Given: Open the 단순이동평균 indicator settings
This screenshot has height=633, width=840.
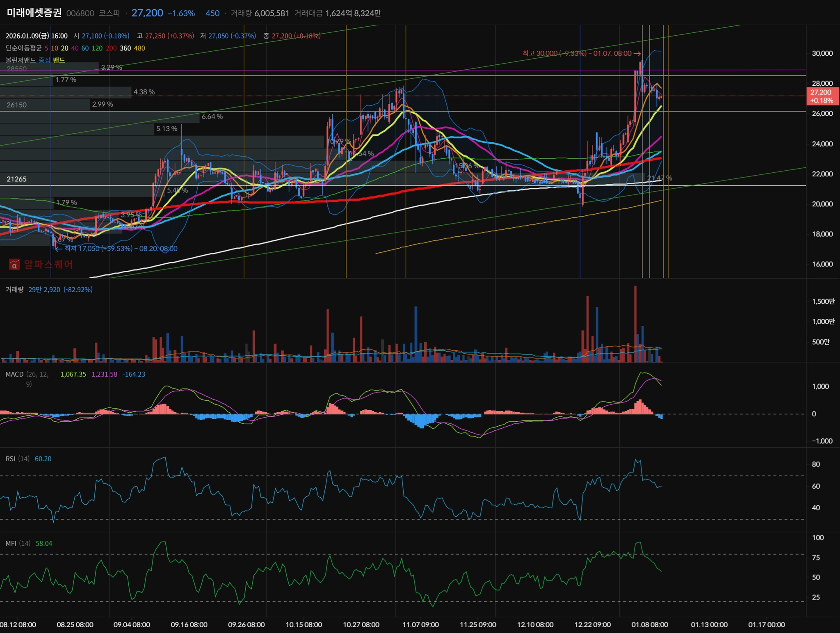Looking at the screenshot, I should click(x=23, y=48).
